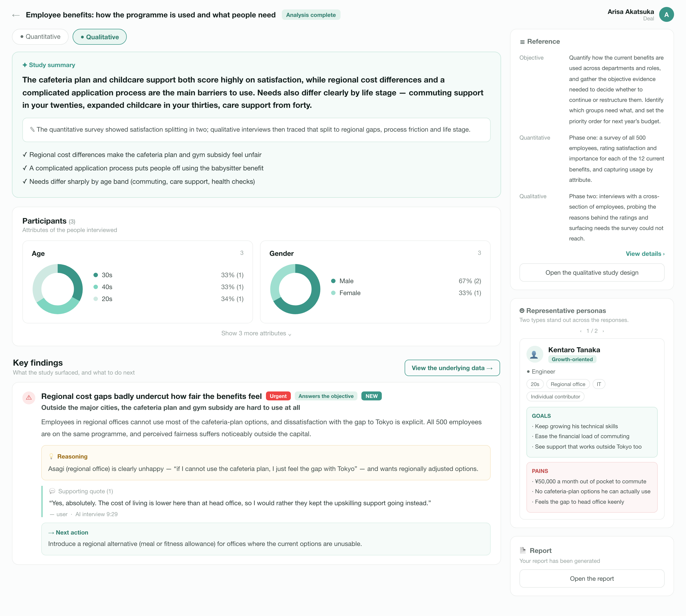Open the report
Image resolution: width=686 pixels, height=616 pixels.
tap(592, 578)
